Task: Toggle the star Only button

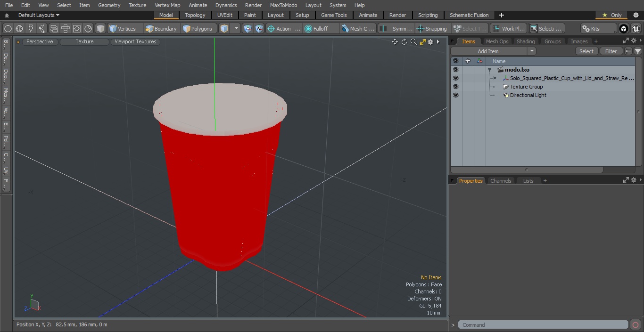Action: click(x=612, y=15)
